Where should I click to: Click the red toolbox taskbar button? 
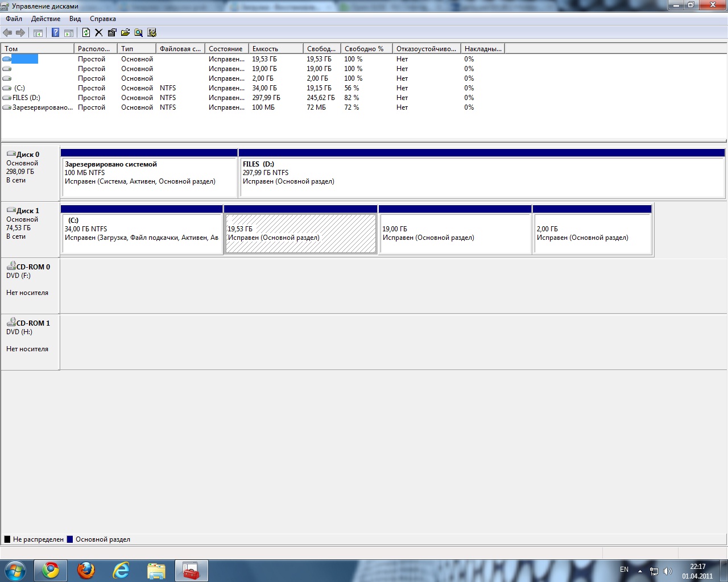click(192, 571)
